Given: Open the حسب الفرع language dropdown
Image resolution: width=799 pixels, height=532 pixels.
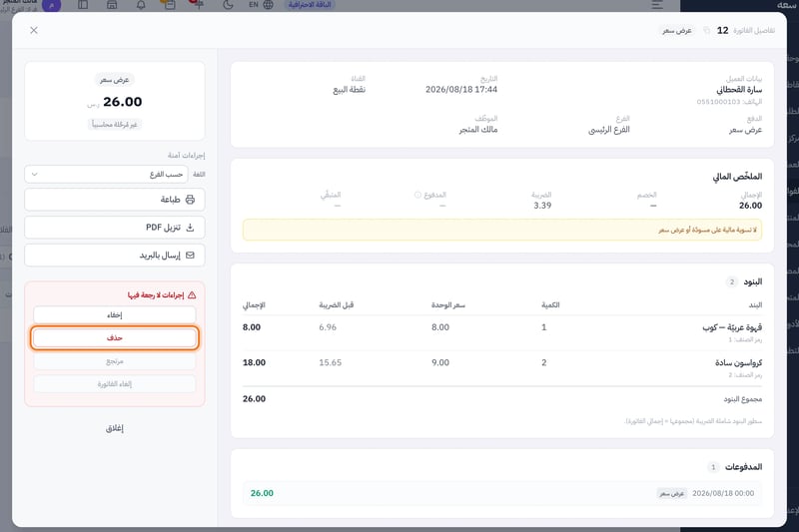Looking at the screenshot, I should [106, 174].
